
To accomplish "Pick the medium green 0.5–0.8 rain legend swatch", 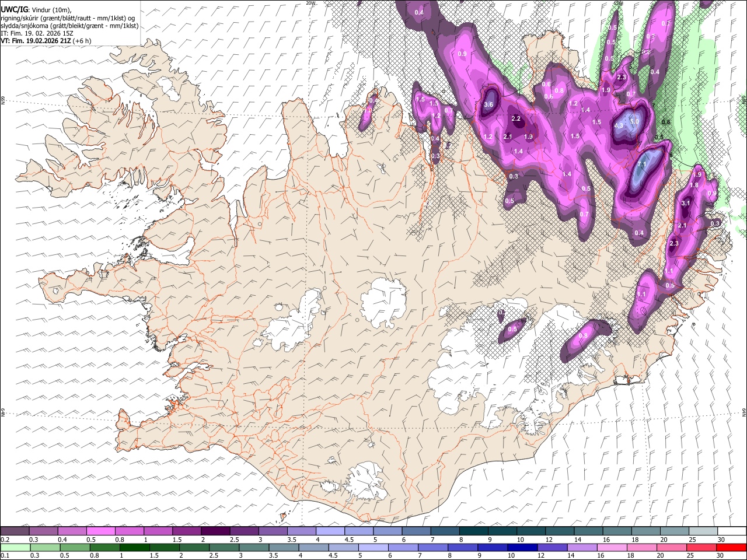I will (x=75, y=547).
